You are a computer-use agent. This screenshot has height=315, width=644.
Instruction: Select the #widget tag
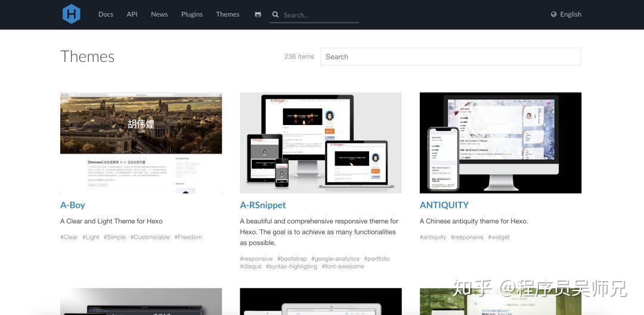(499, 237)
